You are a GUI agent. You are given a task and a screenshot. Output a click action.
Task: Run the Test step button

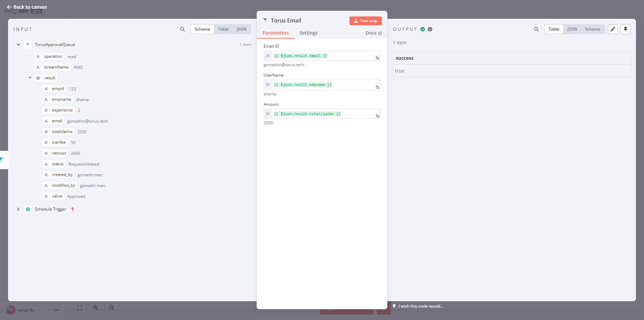tap(365, 21)
